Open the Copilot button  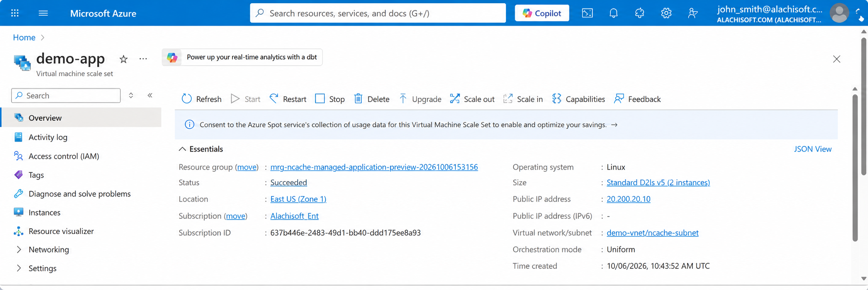(x=542, y=13)
